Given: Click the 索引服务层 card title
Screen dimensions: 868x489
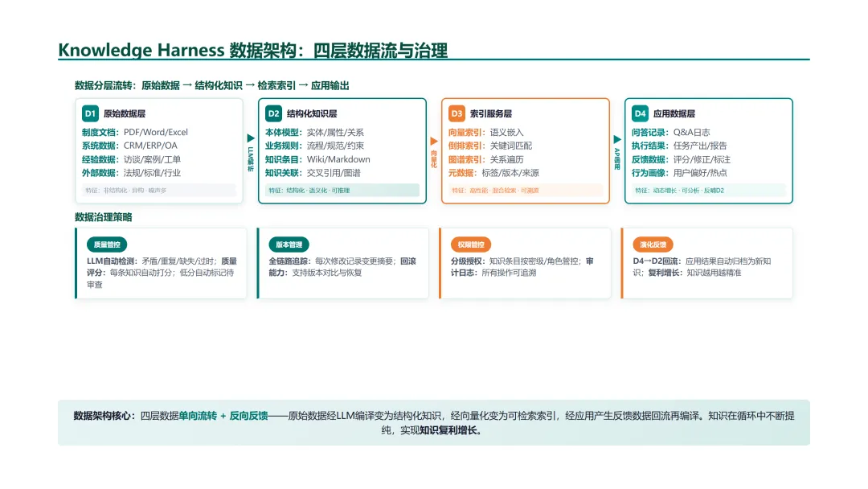Looking at the screenshot, I should click(491, 113).
